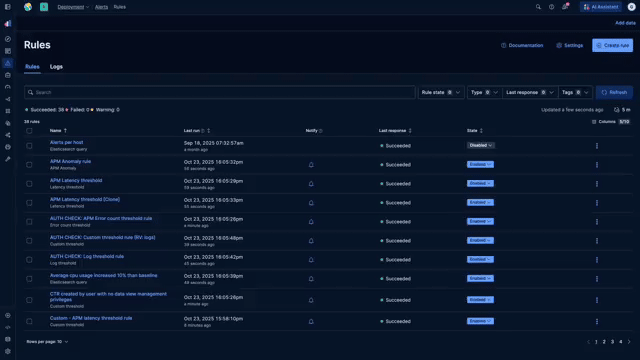Open the Settings link
640x360 pixels.
point(569,45)
